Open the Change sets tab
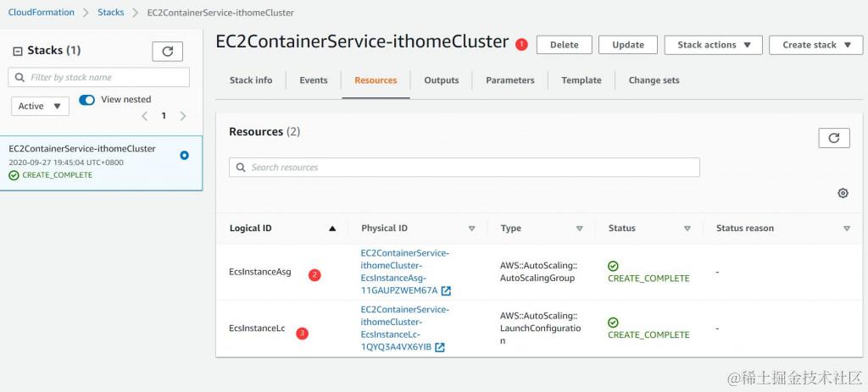 654,80
